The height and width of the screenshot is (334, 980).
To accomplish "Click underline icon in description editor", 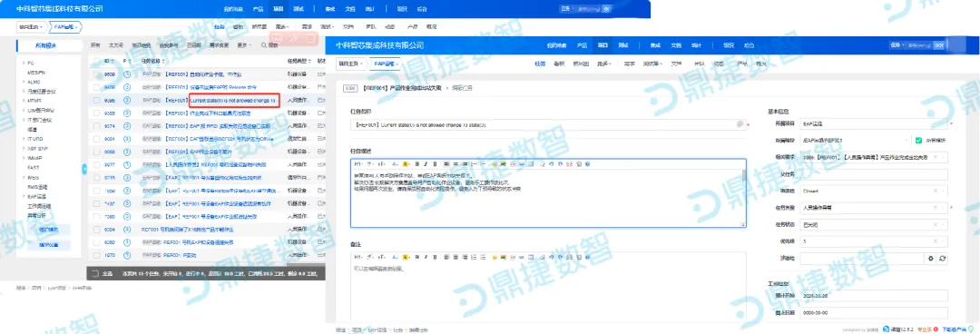I will click(435, 164).
